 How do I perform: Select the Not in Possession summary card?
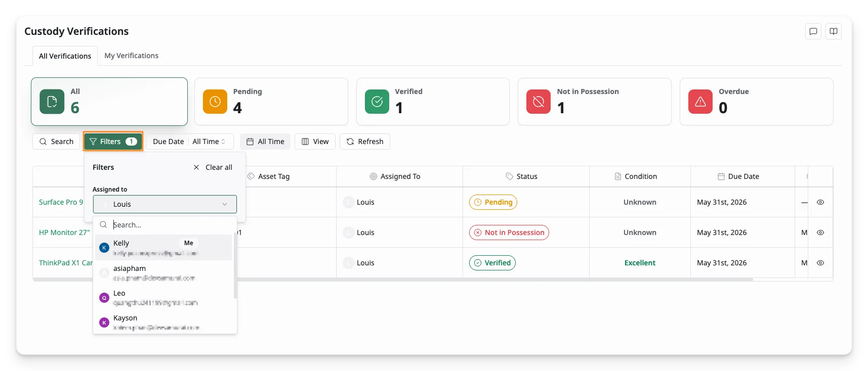[x=595, y=102]
